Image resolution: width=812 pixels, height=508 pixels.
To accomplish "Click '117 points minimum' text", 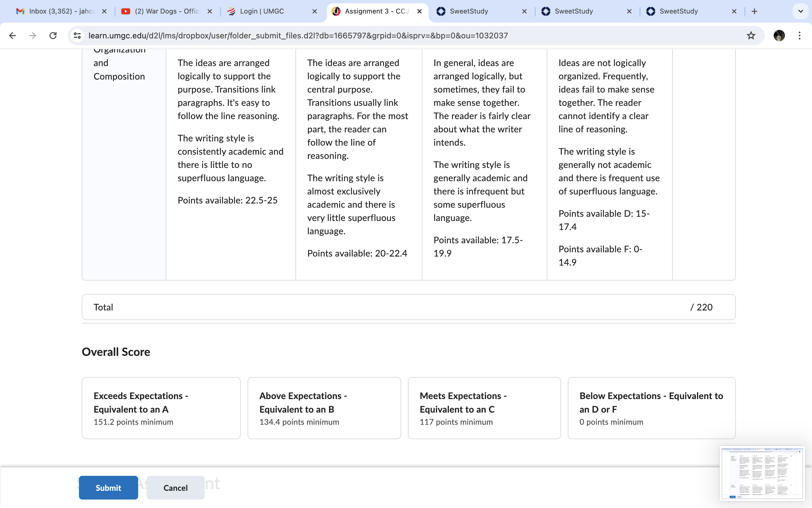I will tap(456, 422).
